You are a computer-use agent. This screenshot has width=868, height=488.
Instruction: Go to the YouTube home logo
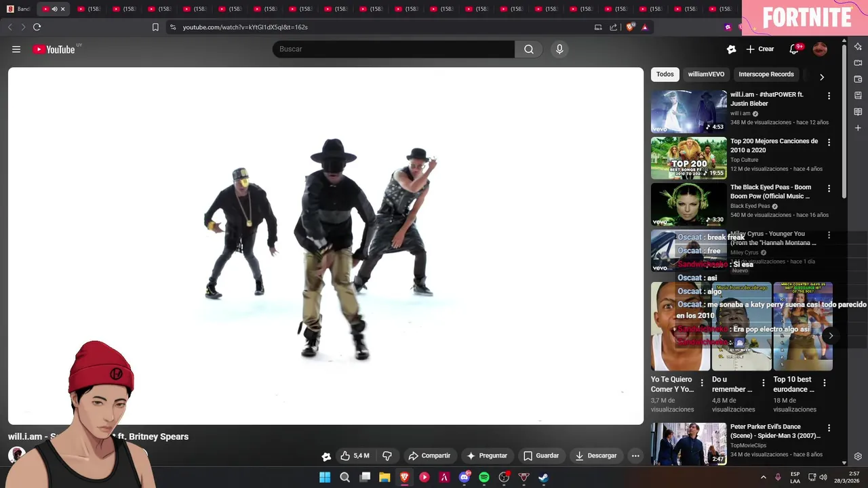[x=54, y=49]
